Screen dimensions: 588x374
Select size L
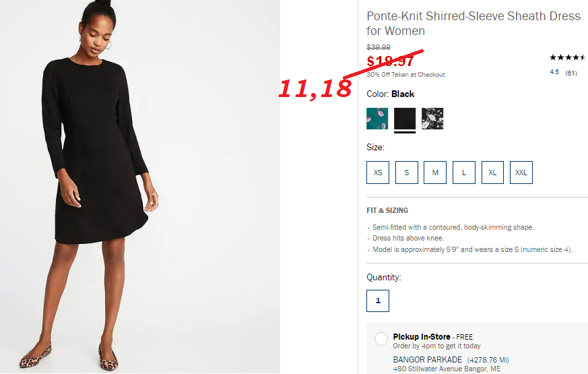[x=464, y=173]
